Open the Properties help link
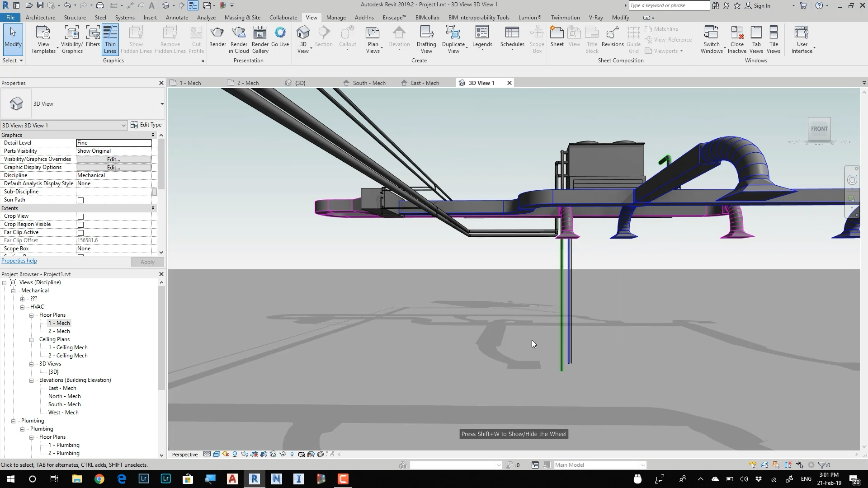Image resolution: width=868 pixels, height=488 pixels. [19, 261]
